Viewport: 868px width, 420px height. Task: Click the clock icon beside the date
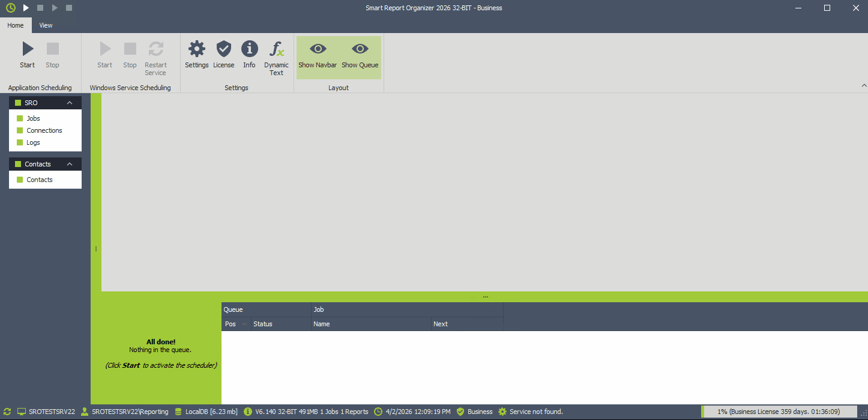pyautogui.click(x=378, y=412)
